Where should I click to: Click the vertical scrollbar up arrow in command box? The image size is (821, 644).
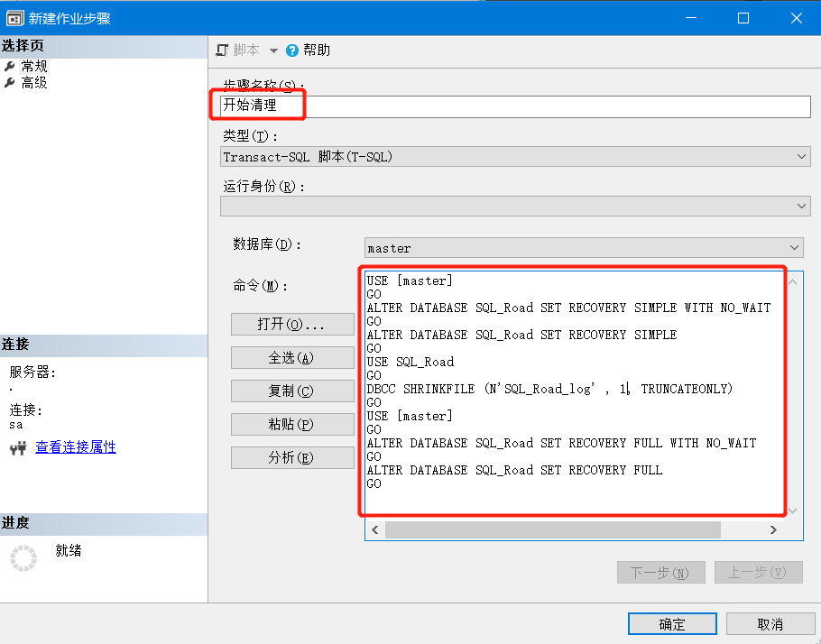tap(793, 282)
